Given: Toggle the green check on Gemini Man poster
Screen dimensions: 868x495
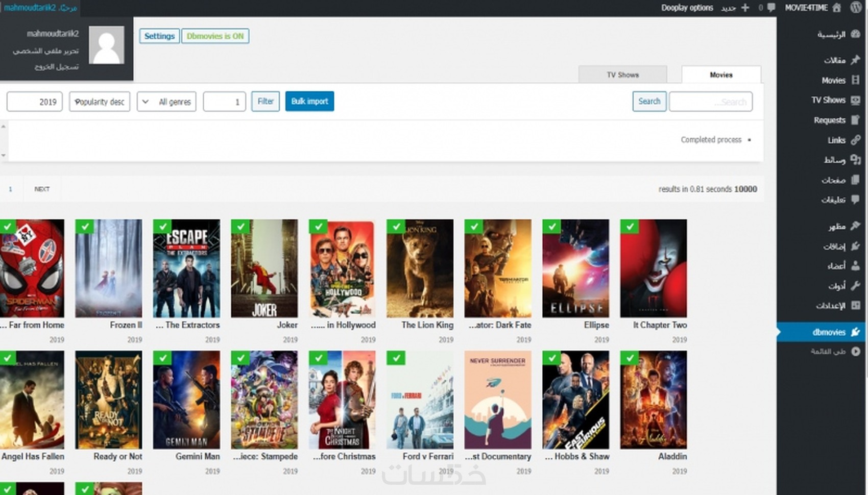Looking at the screenshot, I should [162, 358].
